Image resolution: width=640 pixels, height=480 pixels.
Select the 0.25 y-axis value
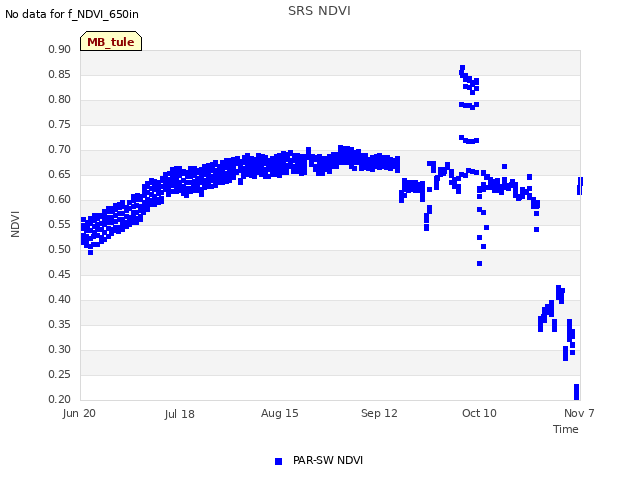60,374
